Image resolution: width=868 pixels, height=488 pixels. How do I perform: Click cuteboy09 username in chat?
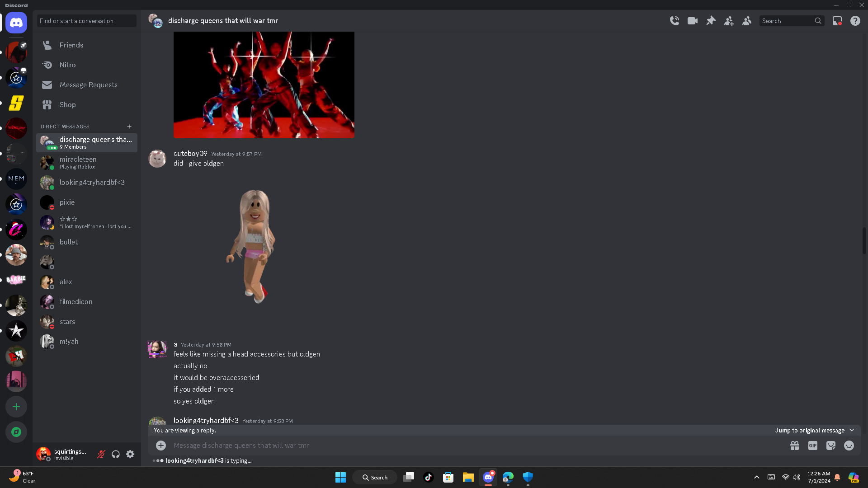190,154
